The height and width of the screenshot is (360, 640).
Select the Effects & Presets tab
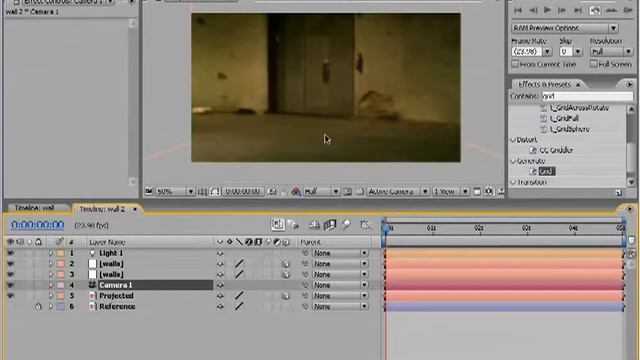point(544,84)
